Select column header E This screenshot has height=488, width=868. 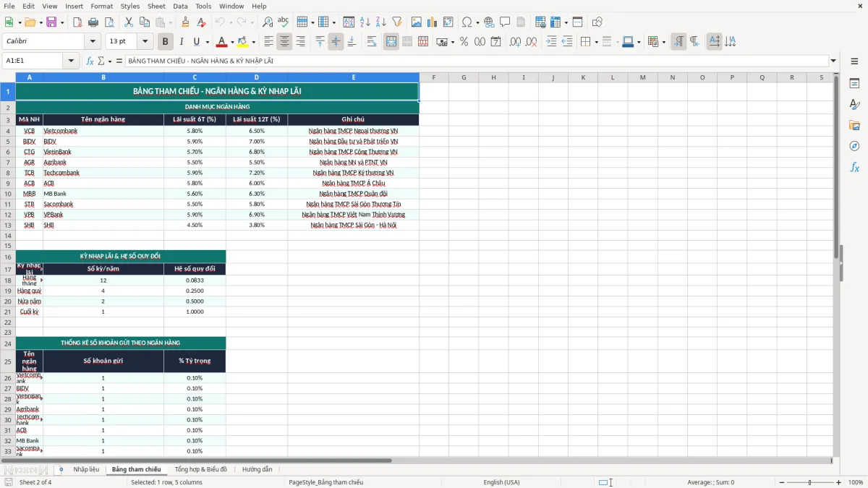tap(354, 77)
